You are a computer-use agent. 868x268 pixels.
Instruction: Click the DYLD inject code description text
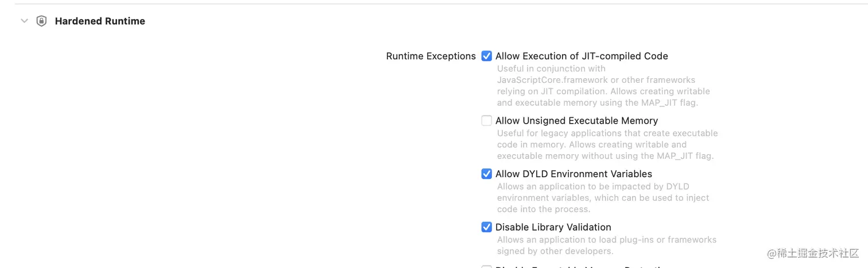pos(603,198)
